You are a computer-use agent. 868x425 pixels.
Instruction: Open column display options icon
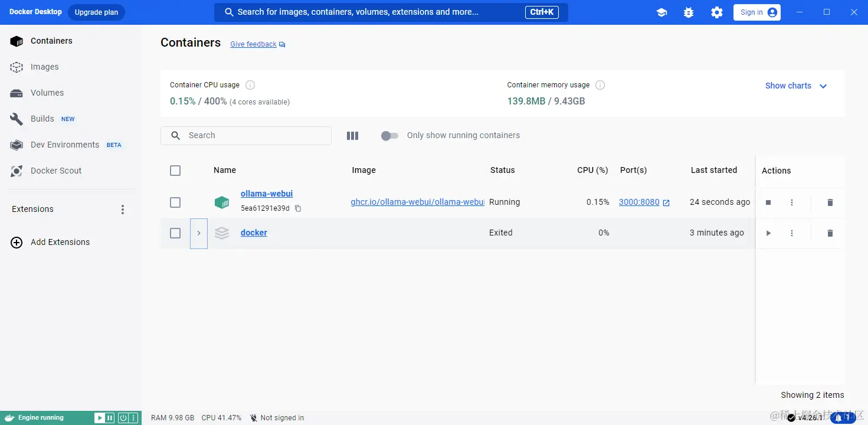(x=353, y=136)
